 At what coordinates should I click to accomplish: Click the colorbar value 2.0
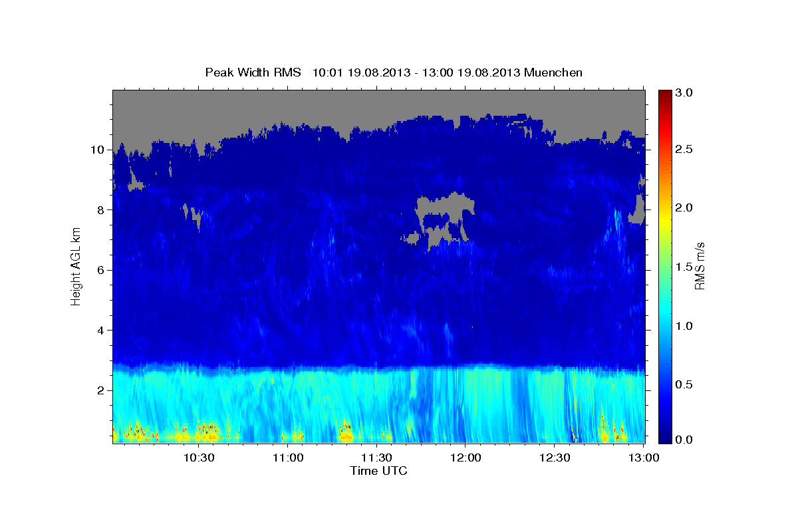686,208
